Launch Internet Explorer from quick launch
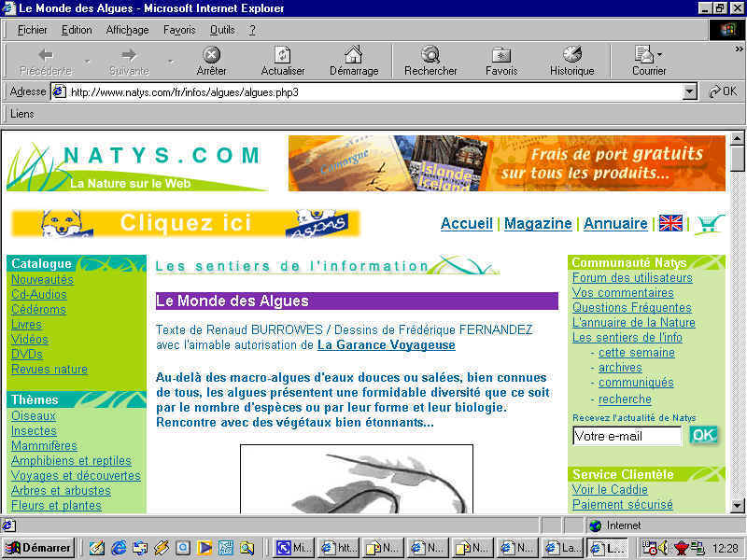Viewport: 747px width, 560px height. [x=119, y=548]
